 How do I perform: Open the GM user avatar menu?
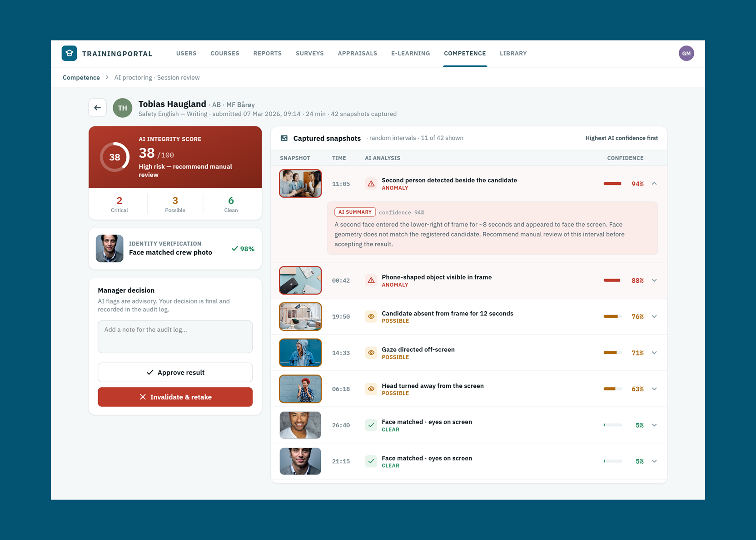tap(686, 53)
